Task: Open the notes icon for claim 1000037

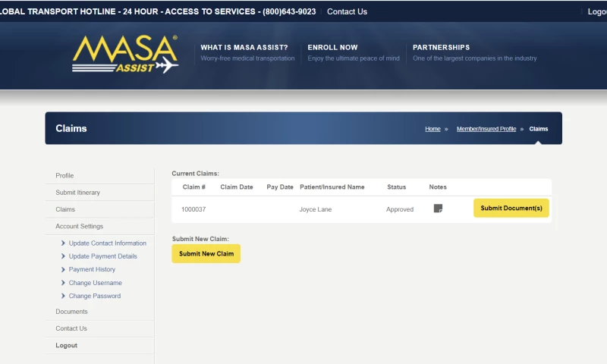Action: pos(438,209)
